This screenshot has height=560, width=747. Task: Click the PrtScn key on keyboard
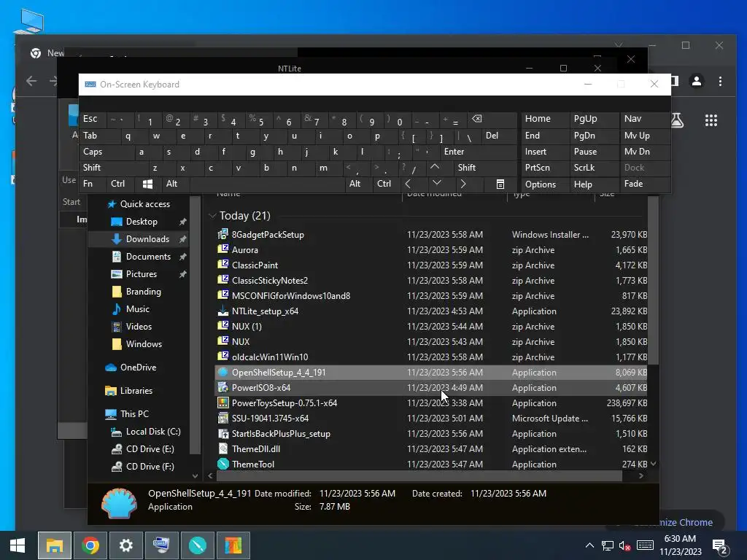pos(545,168)
